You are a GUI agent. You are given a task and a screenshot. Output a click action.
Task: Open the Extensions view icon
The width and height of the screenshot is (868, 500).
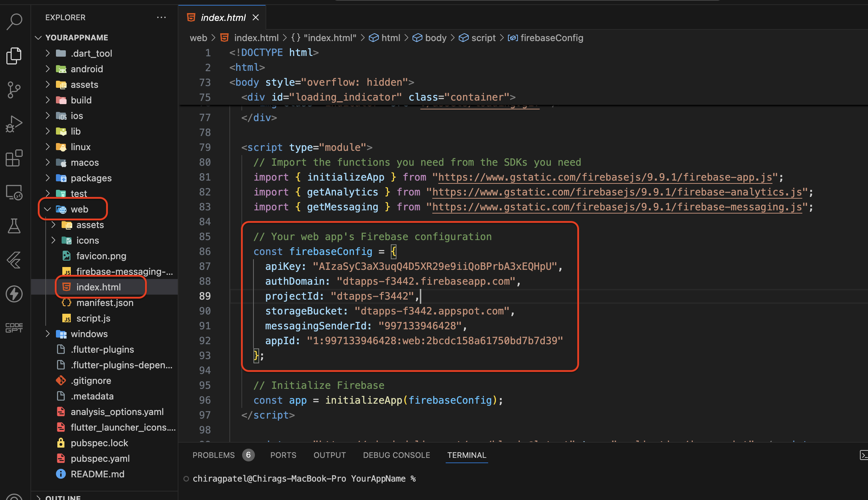click(x=14, y=158)
